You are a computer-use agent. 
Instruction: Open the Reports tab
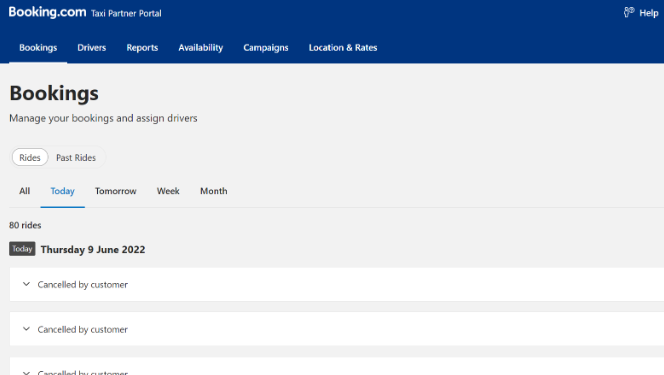pos(142,47)
